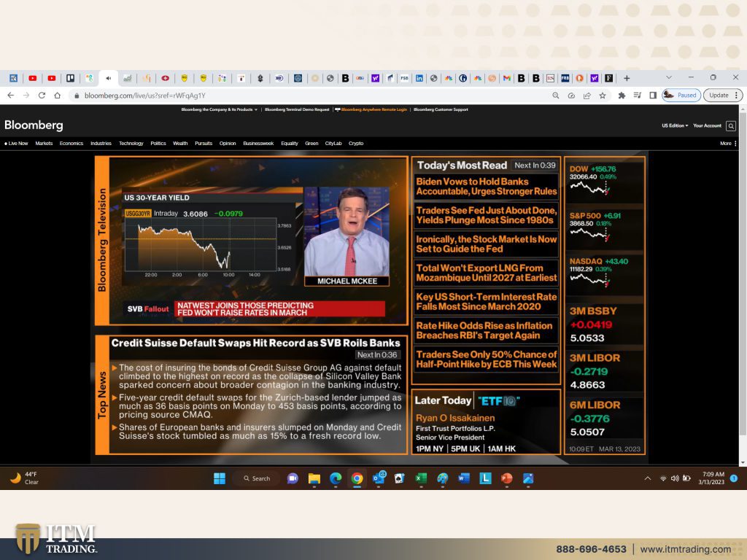Screen dimensions: 747x560
Task: Expand the More nav menu
Action: point(728,144)
